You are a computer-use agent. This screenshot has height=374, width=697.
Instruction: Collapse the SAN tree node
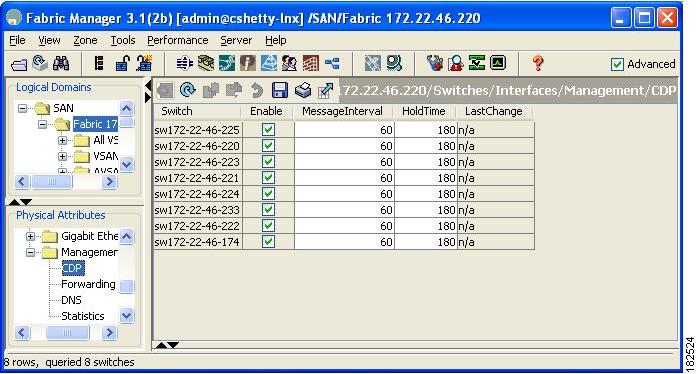[22, 108]
